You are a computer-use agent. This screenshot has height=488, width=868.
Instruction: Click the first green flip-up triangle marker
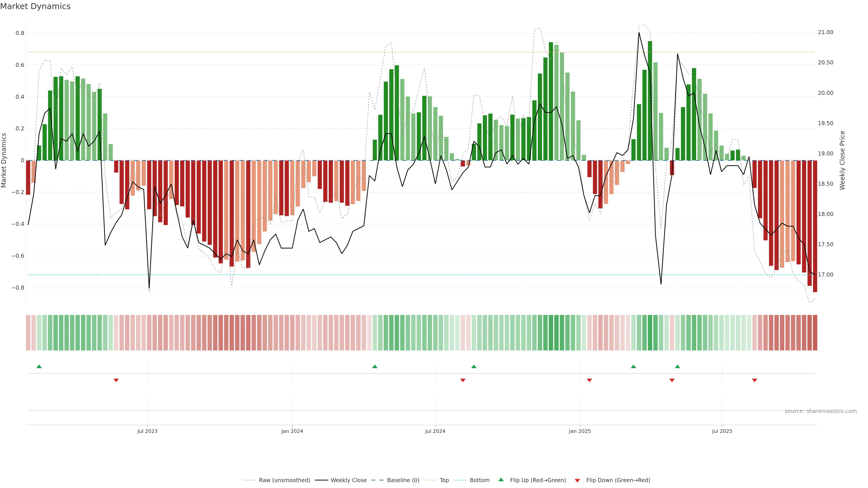(x=39, y=366)
